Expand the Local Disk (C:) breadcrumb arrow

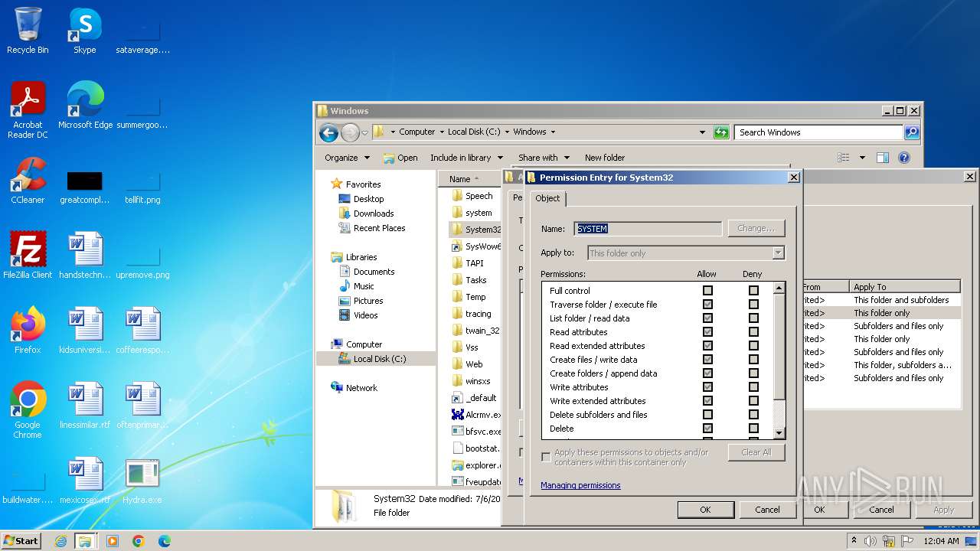pyautogui.click(x=508, y=132)
